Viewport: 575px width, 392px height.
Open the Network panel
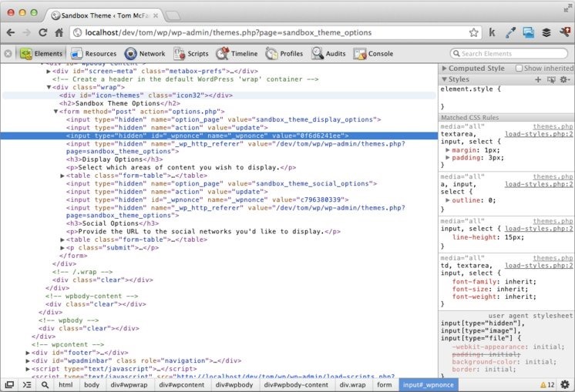pos(145,54)
